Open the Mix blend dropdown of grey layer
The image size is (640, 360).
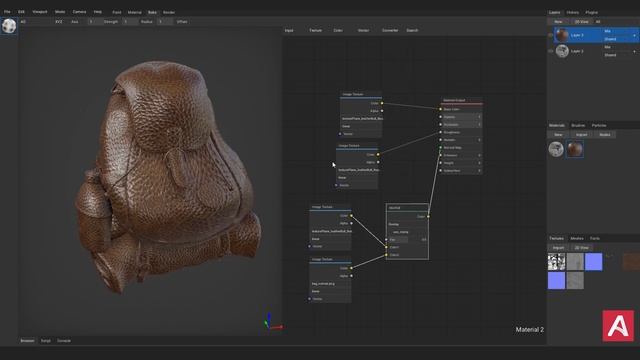617,47
